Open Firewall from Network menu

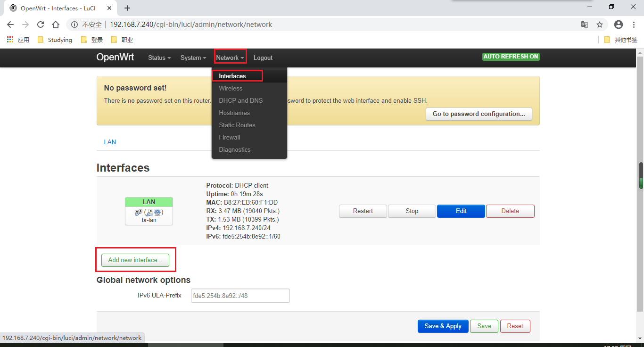pos(249,137)
